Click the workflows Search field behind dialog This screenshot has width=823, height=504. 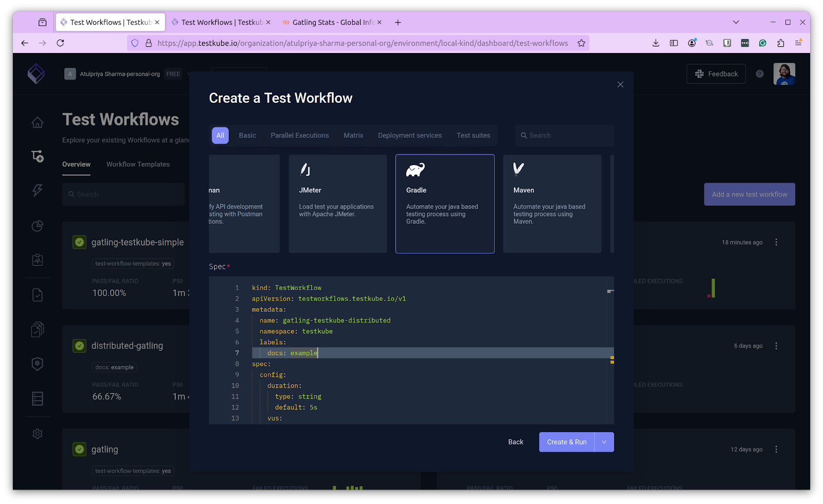click(123, 194)
